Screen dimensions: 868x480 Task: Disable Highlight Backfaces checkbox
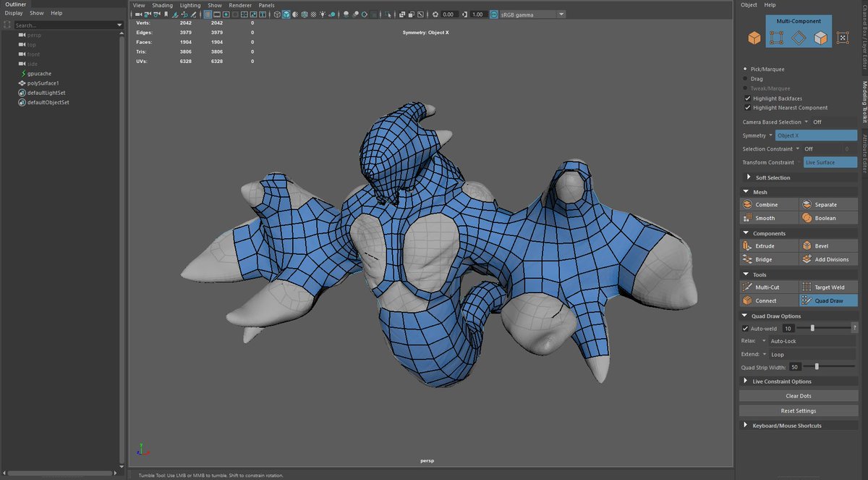[x=747, y=98]
